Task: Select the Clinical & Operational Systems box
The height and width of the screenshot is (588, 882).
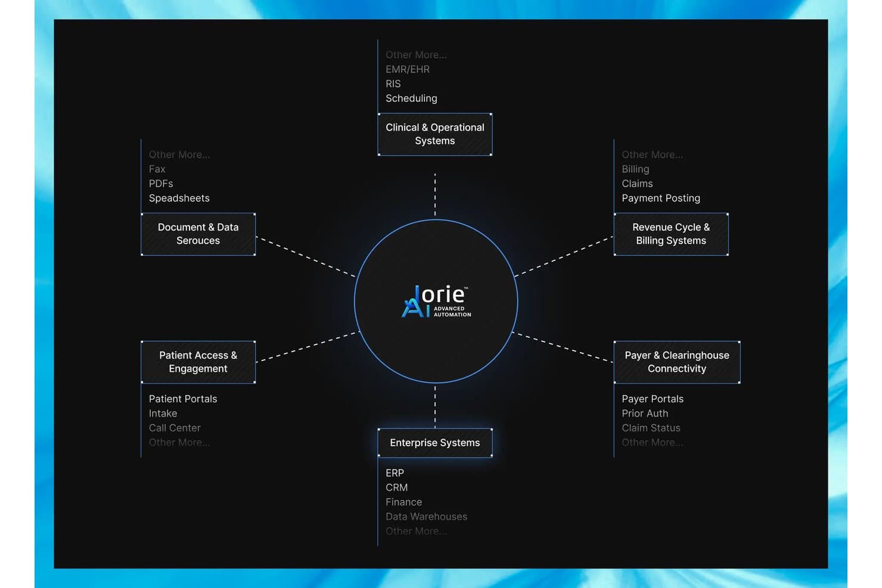Action: point(435,135)
